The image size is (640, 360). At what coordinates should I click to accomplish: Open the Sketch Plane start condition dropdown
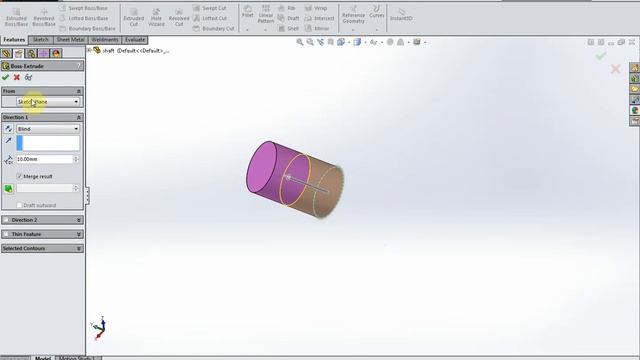[48, 102]
